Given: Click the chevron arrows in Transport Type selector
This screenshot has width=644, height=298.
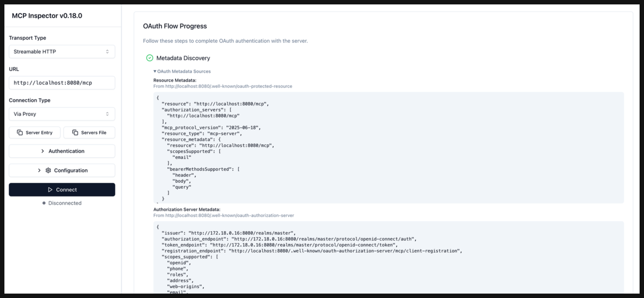Looking at the screenshot, I should (x=107, y=51).
